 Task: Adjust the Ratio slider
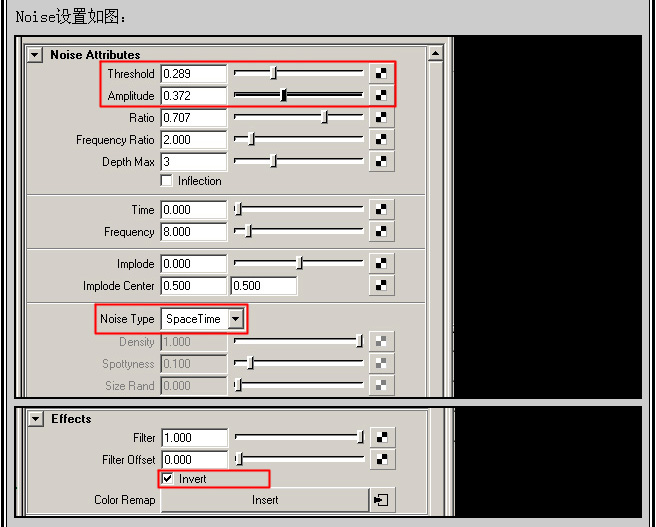coord(324,117)
